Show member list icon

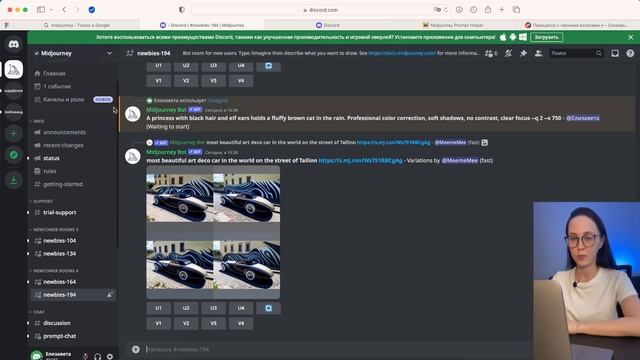click(539, 53)
